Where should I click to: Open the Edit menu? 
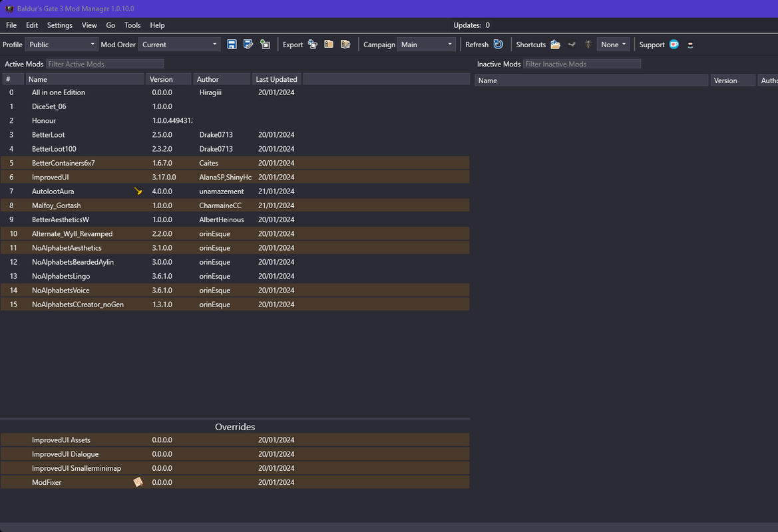pos(32,25)
